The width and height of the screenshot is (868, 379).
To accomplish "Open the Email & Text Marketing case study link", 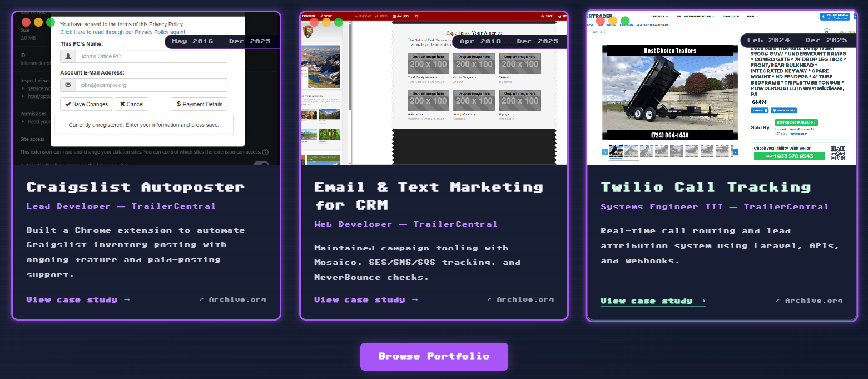I will [366, 299].
